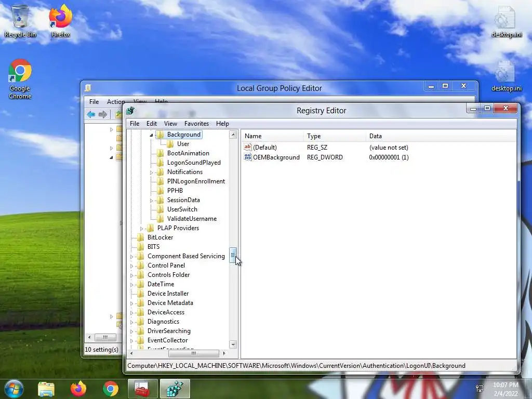The image size is (532, 399).
Task: Expand the PLAP Providers key
Action: (141, 229)
